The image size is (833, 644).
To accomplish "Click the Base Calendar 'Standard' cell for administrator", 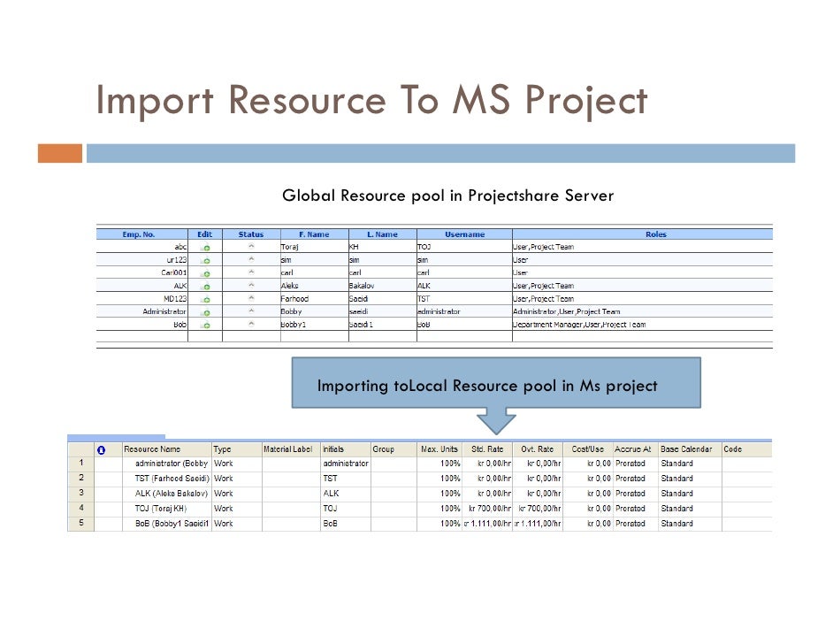I will pyautogui.click(x=690, y=464).
